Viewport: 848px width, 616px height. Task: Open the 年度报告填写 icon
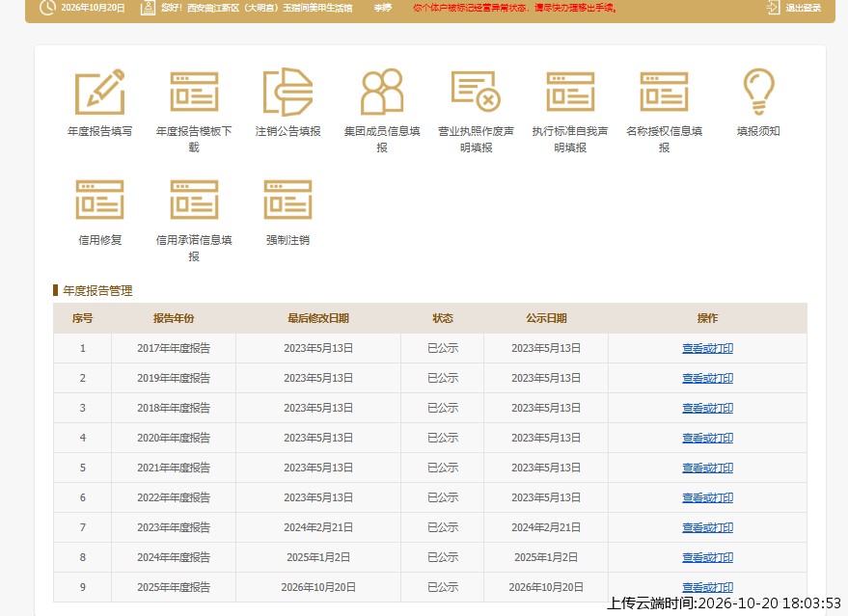pos(100,92)
